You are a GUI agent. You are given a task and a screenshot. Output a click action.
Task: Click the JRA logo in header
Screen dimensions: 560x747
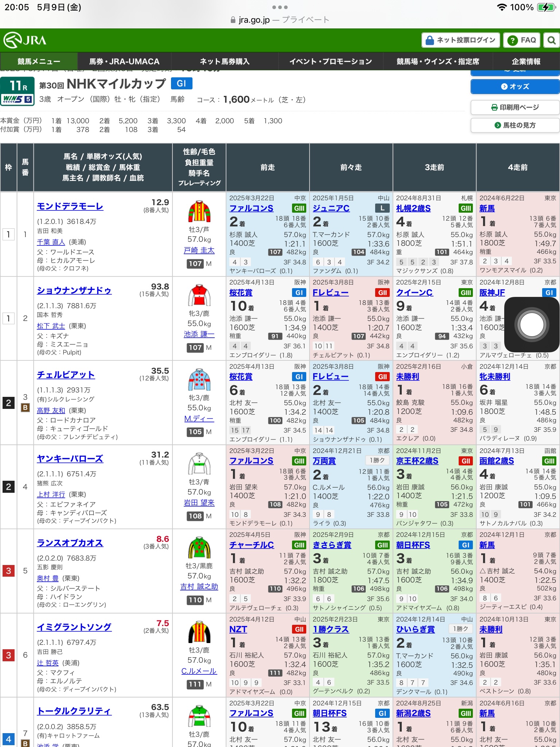25,40
